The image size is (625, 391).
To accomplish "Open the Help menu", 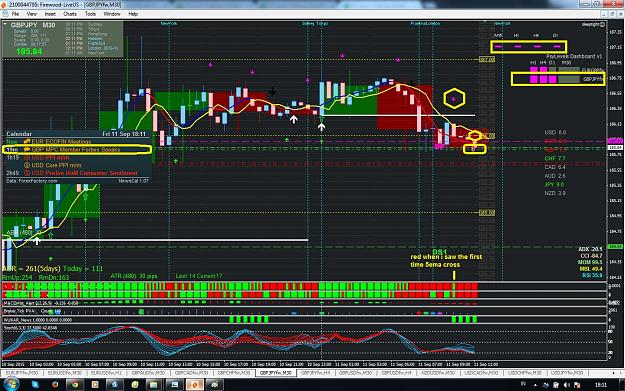I will (133, 14).
